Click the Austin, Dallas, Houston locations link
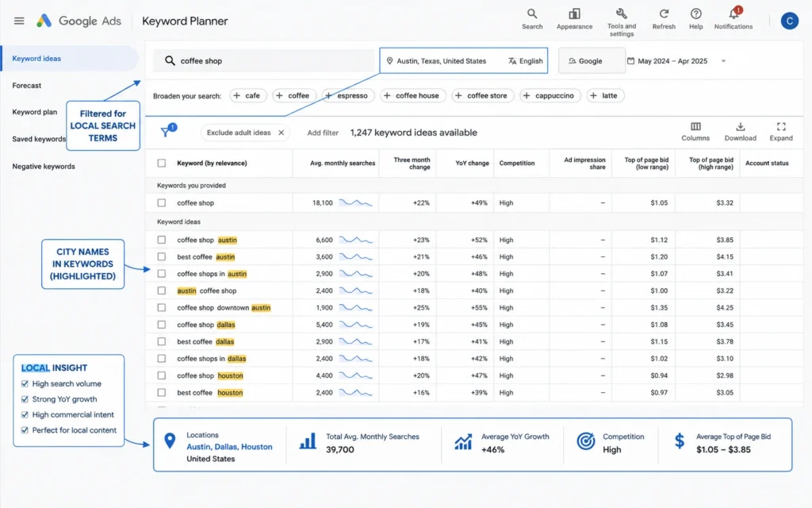This screenshot has width=812, height=508. click(x=229, y=447)
